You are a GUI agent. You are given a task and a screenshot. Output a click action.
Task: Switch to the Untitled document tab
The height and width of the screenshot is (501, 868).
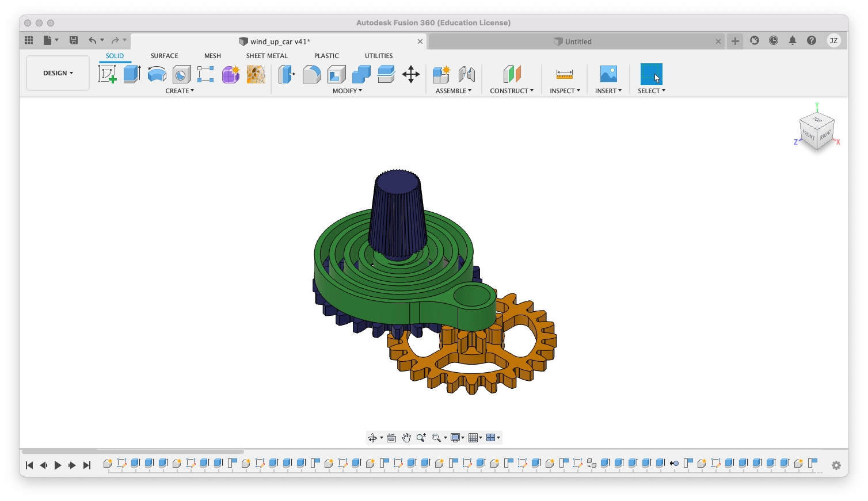577,41
